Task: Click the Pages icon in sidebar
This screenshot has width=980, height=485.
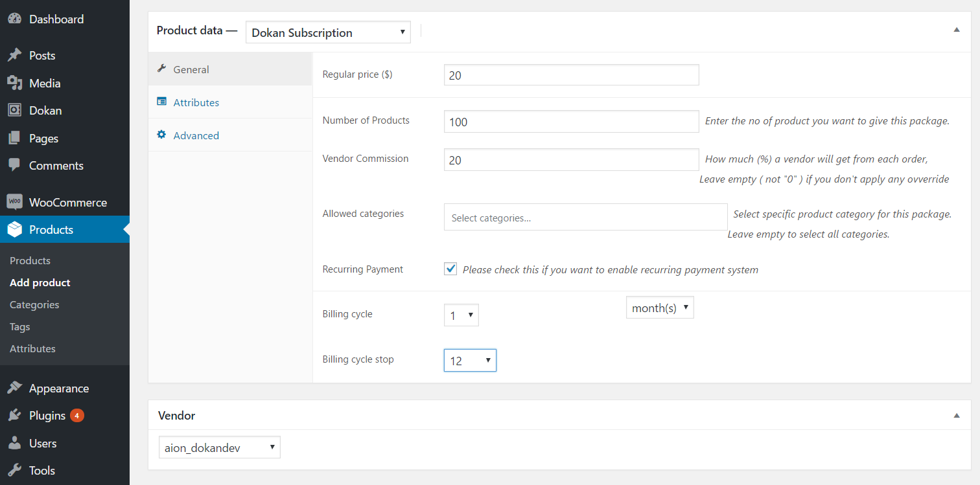Action: [x=14, y=138]
